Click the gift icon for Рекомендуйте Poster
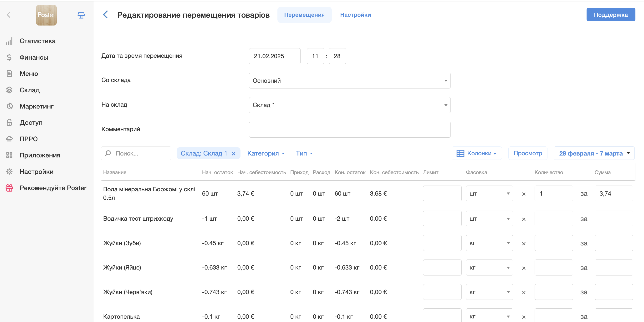The height and width of the screenshot is (322, 644). coord(9,188)
